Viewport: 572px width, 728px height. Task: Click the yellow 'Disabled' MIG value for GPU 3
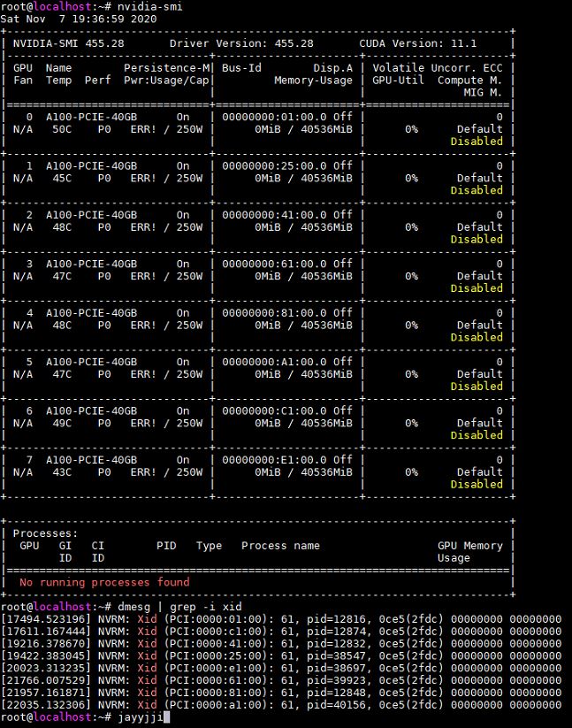[x=477, y=288]
